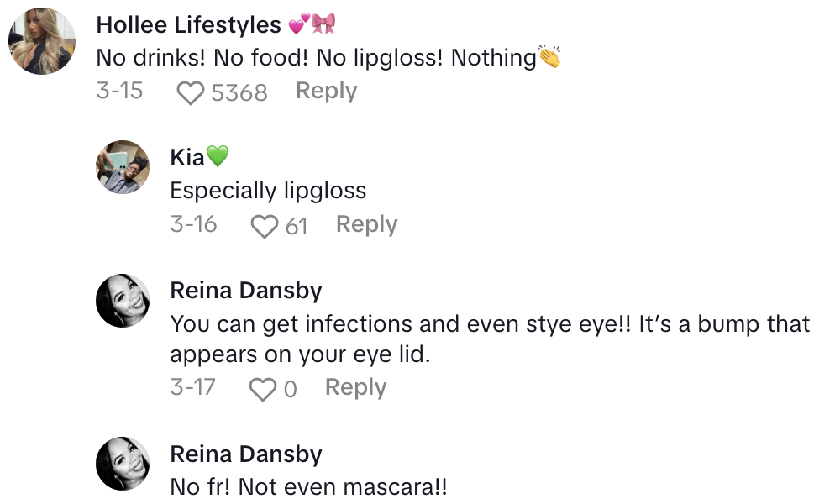This screenshot has height=504, width=835.
Task: Open Reina Dansby's avatar beside infections comment
Action: (123, 301)
